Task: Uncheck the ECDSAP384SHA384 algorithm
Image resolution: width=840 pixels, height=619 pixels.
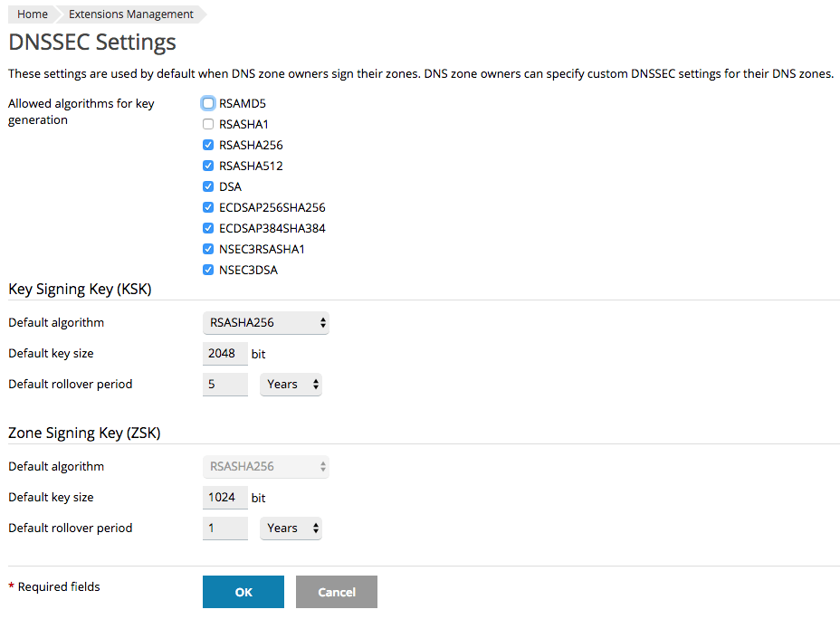Action: (x=207, y=228)
